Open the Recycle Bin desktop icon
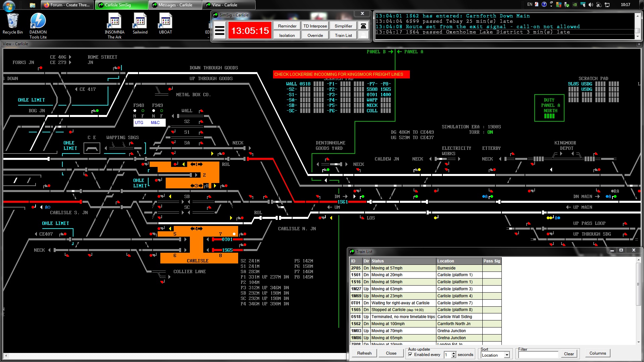Viewport: 644px width, 362px height. (x=13, y=23)
